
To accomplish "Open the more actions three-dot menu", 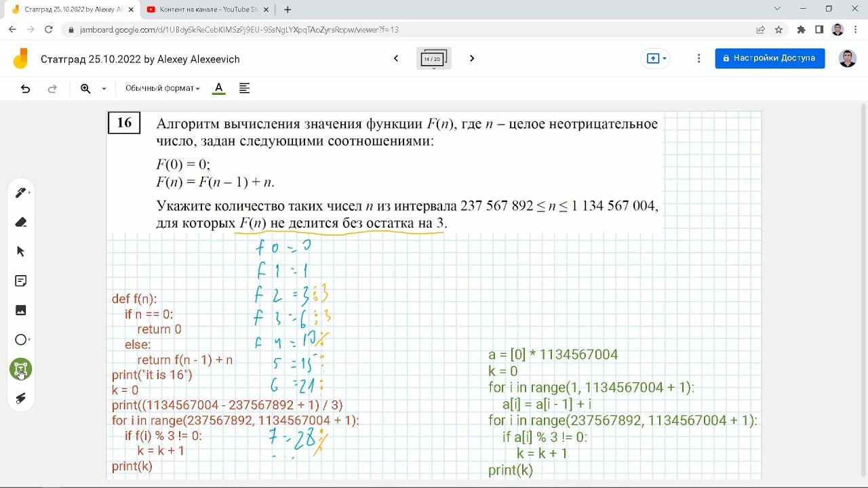I will point(698,59).
